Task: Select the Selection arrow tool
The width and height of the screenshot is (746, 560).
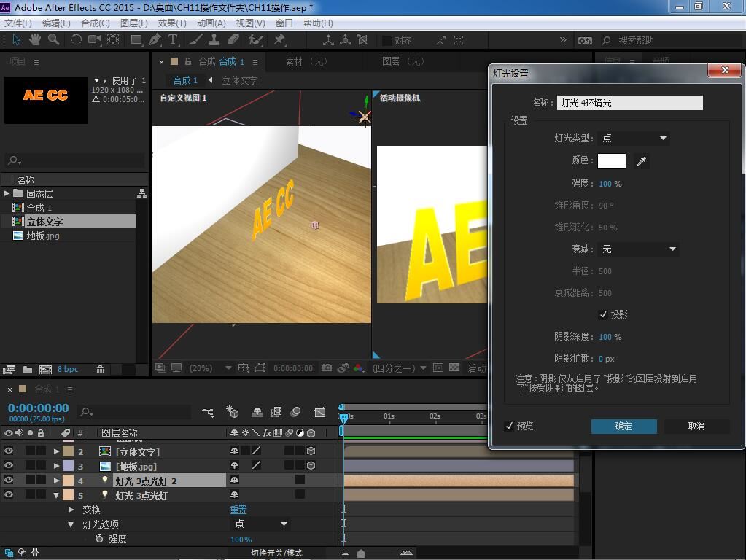Action: click(16, 40)
